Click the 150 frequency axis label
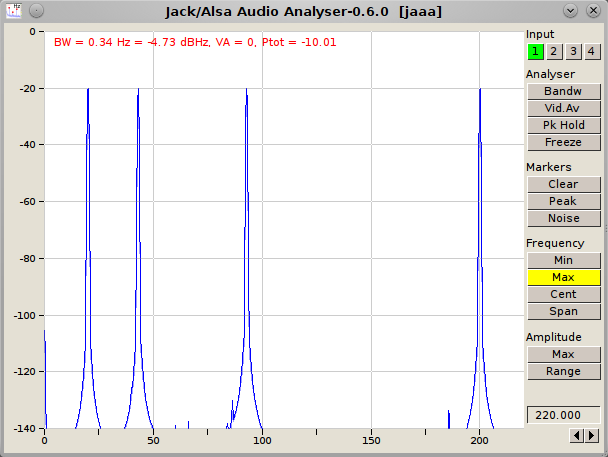Screen dimensions: 608x457 tap(371, 441)
